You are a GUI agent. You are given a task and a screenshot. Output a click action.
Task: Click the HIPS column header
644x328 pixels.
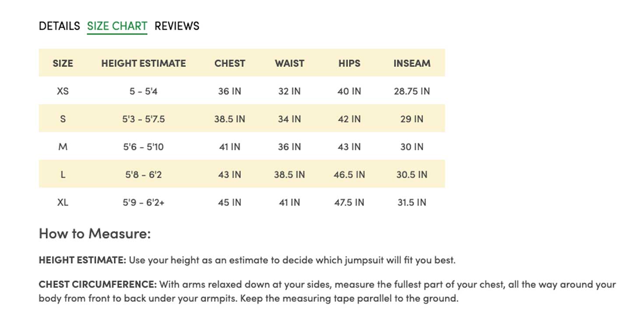[349, 63]
